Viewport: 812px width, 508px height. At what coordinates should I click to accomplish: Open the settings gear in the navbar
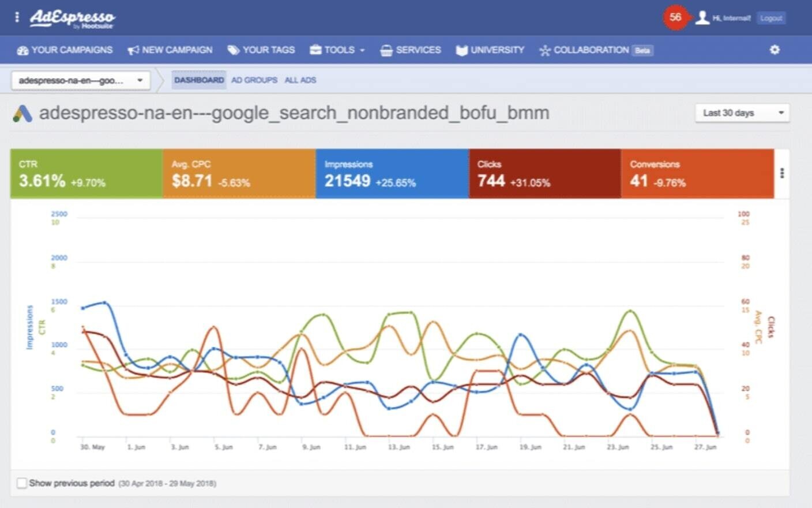click(775, 50)
